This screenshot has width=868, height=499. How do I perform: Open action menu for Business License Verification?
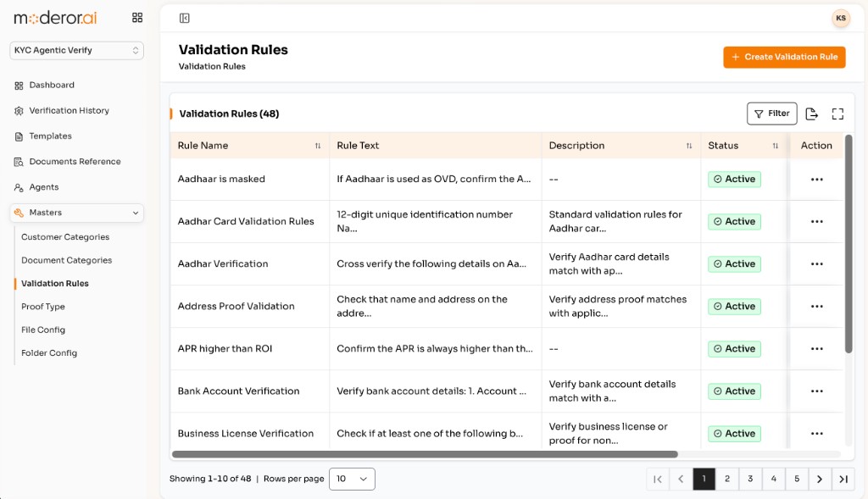click(x=816, y=433)
